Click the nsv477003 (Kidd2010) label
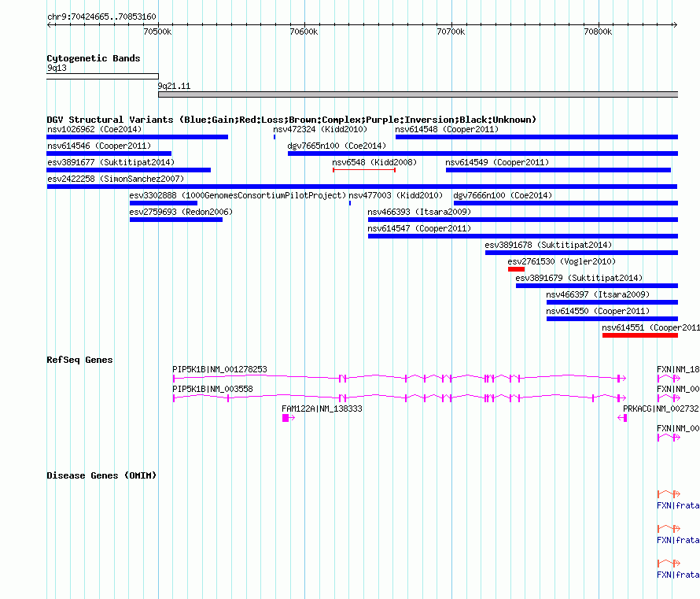This screenshot has width=700, height=599. 396,195
